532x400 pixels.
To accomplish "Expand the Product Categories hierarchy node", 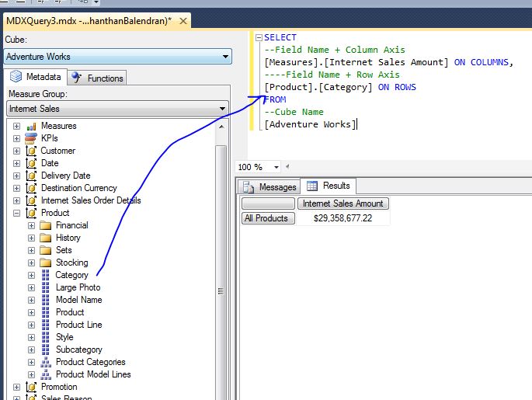I will (x=31, y=363).
